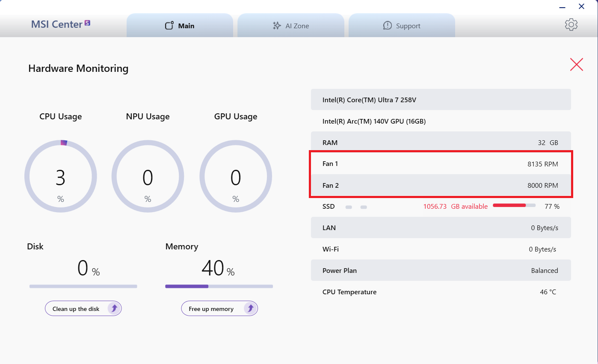Select the Intel(R) Arc(TM) 140V GPU row

[x=441, y=121]
